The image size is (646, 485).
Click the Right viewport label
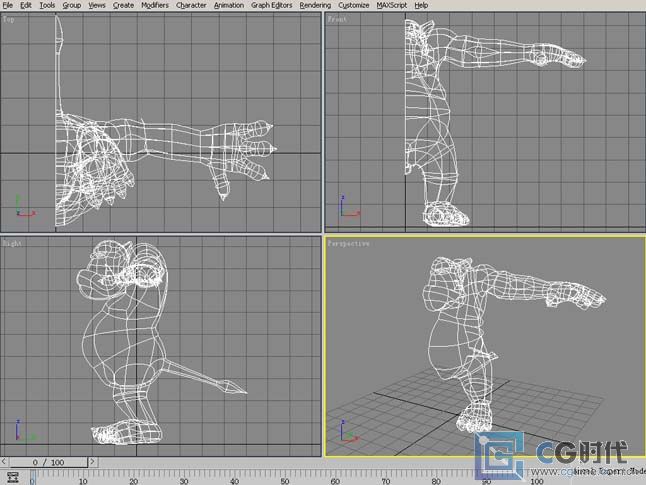pyautogui.click(x=12, y=243)
